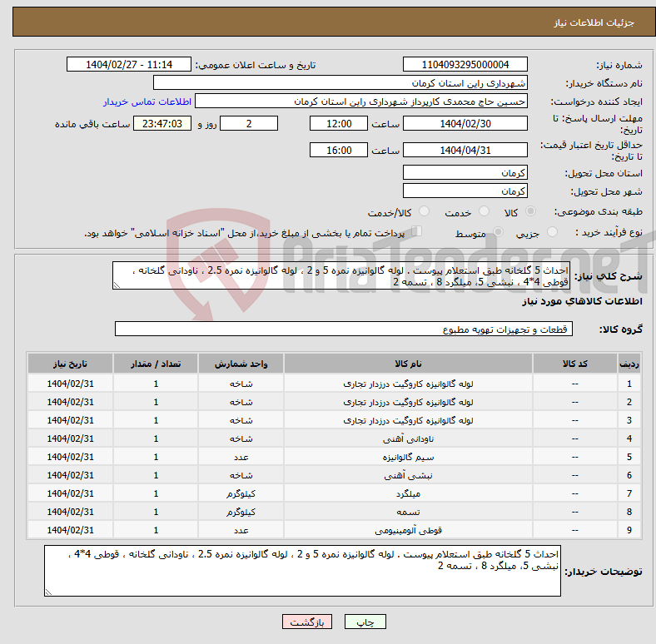Click the شاخه unit in ناودانی آهنی row
656x644 pixels.
tap(241, 439)
